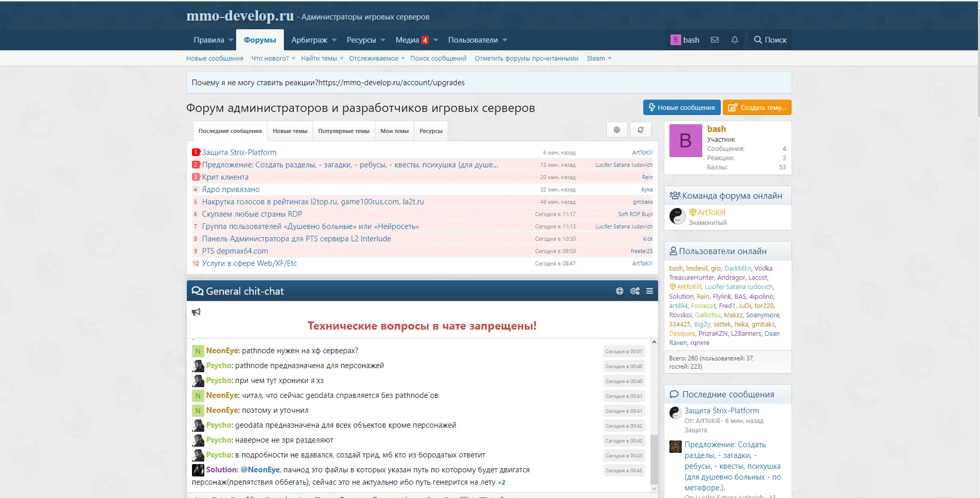Open the hamburger menu in chit-chat header
Image resolution: width=980 pixels, height=498 pixels.
point(649,291)
